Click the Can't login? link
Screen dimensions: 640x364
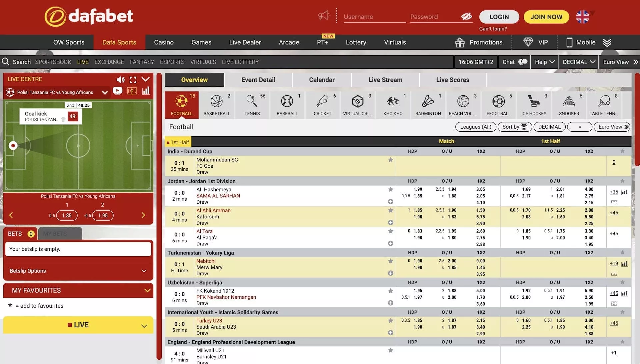(x=493, y=29)
